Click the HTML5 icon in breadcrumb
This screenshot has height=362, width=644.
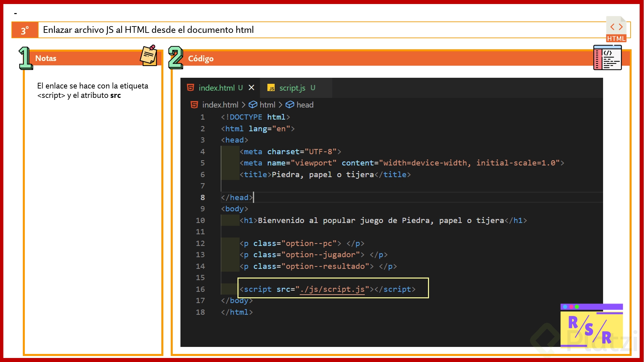(x=194, y=105)
